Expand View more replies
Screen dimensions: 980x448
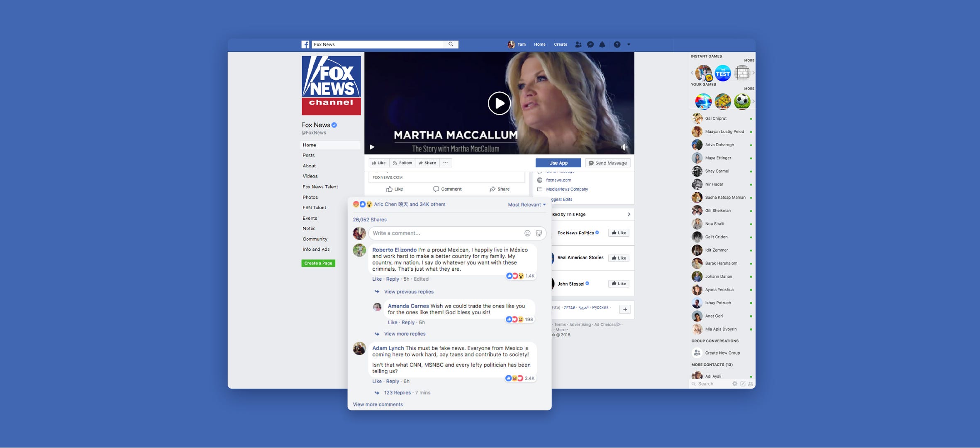click(x=405, y=334)
